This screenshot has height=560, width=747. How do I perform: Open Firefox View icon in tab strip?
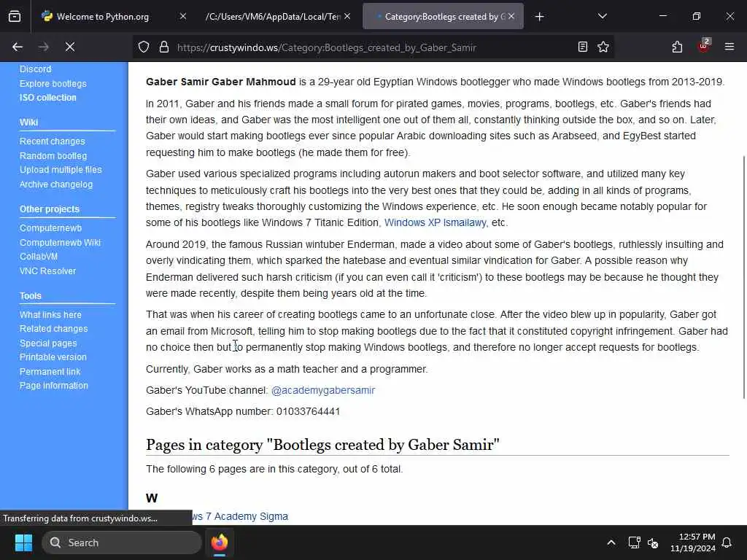point(15,17)
